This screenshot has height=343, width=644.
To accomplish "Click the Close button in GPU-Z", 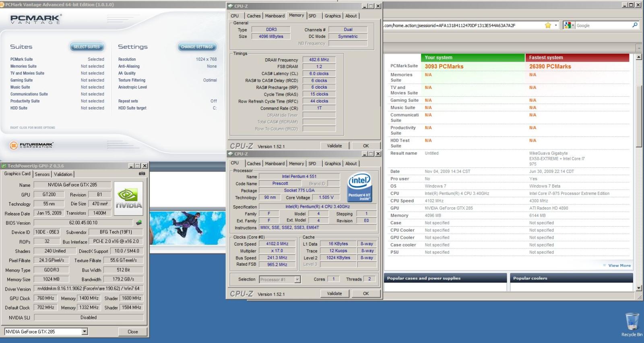I will (133, 332).
